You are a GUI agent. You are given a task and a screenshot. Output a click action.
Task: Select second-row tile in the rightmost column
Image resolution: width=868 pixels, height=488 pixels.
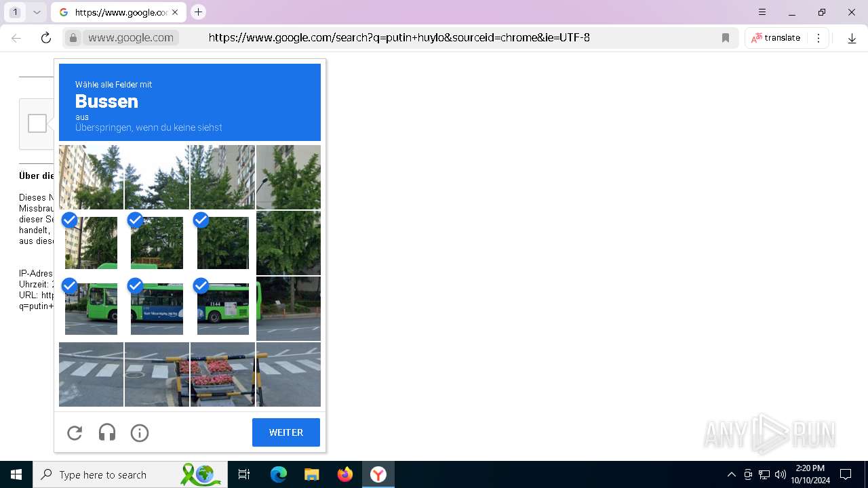click(x=288, y=243)
